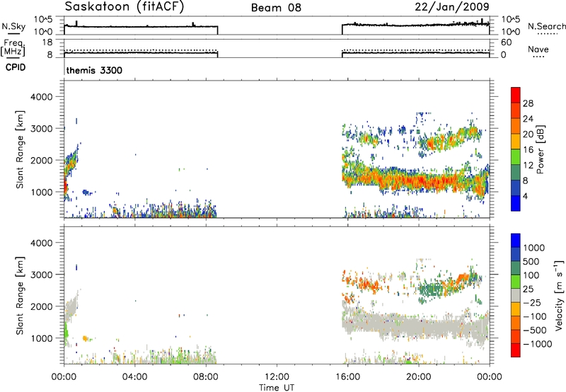
Task: Select the "Velocity [m s-1]" color bar title
Action: [559, 295]
